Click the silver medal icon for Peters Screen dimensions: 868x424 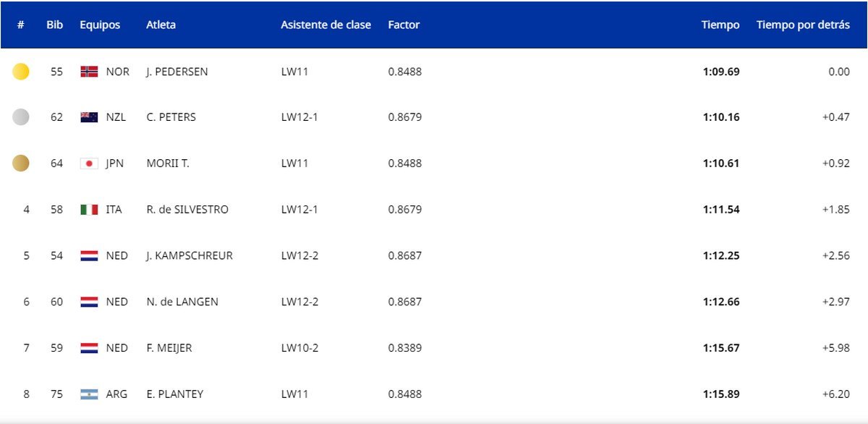pyautogui.click(x=21, y=117)
